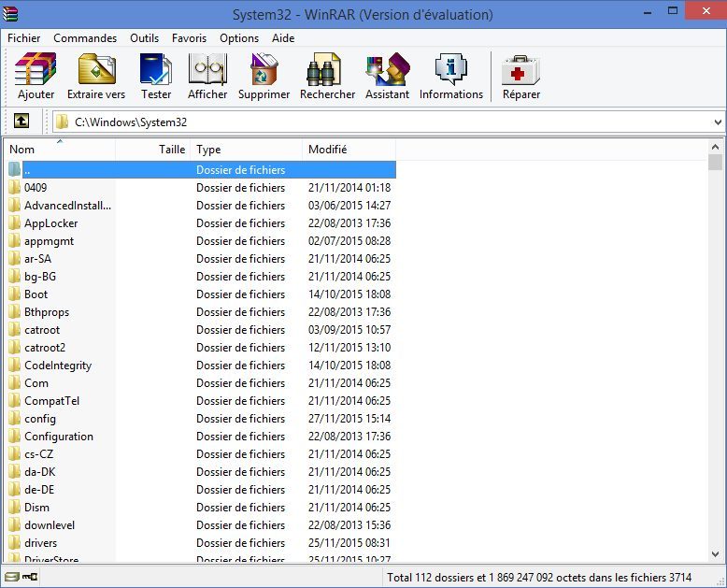Expand the address path dropdown
This screenshot has height=588, width=727.
point(718,122)
